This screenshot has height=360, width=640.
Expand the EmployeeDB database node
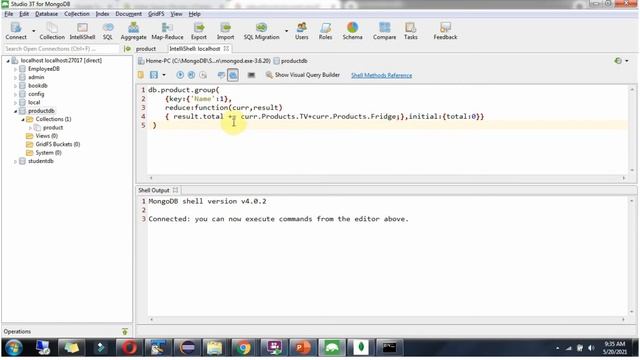(x=16, y=69)
